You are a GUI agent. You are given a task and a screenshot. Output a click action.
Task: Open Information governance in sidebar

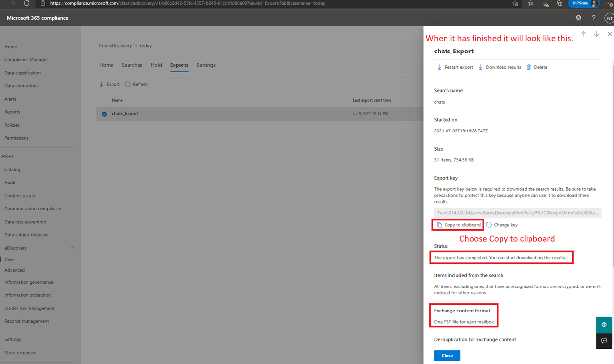pos(29,282)
